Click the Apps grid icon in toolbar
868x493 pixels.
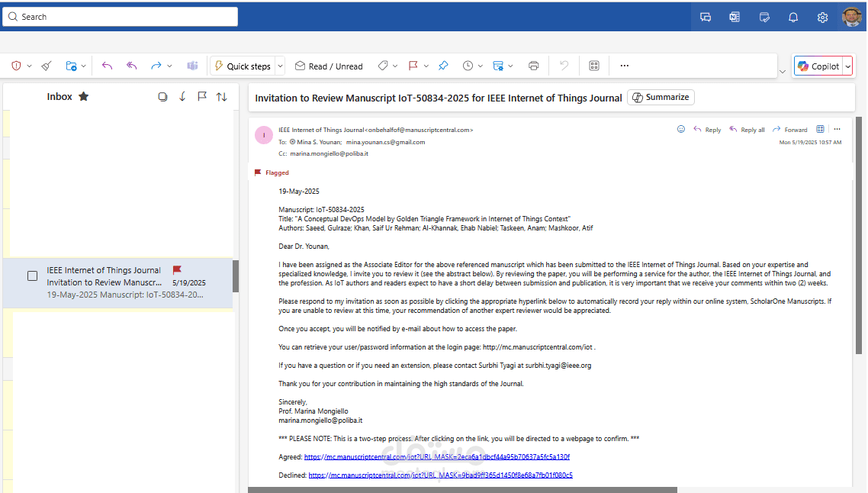(594, 66)
